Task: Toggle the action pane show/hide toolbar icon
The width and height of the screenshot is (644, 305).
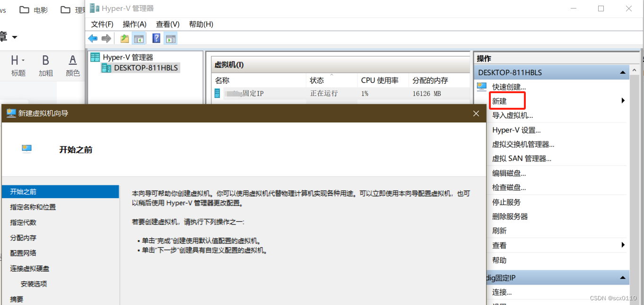Action: [x=171, y=38]
